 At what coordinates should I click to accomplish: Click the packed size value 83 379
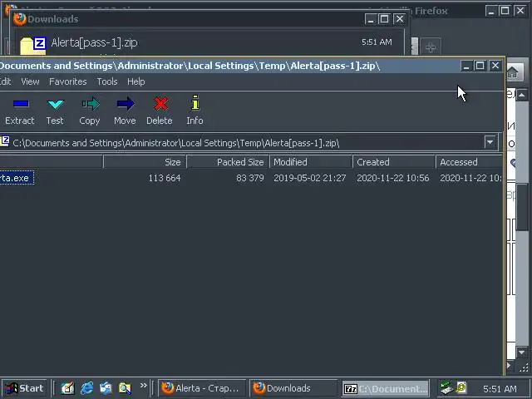point(250,178)
